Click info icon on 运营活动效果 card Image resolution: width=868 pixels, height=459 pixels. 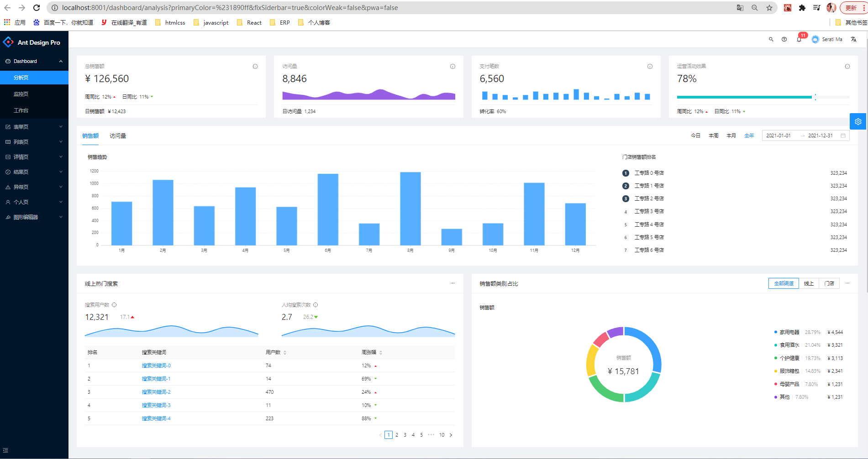tap(847, 67)
